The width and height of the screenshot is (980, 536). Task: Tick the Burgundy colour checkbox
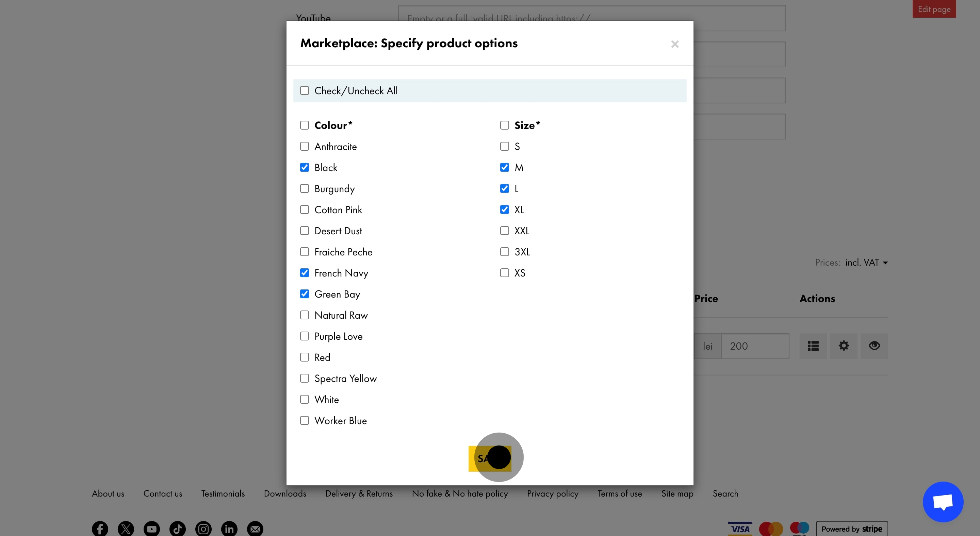pyautogui.click(x=304, y=188)
